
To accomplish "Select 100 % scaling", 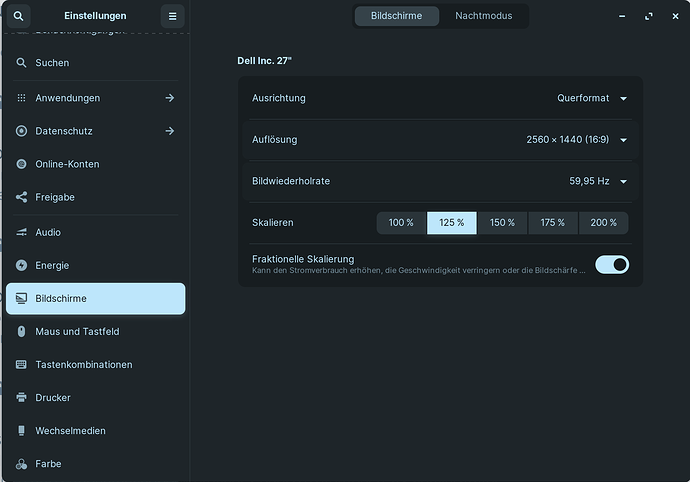I will point(401,223).
